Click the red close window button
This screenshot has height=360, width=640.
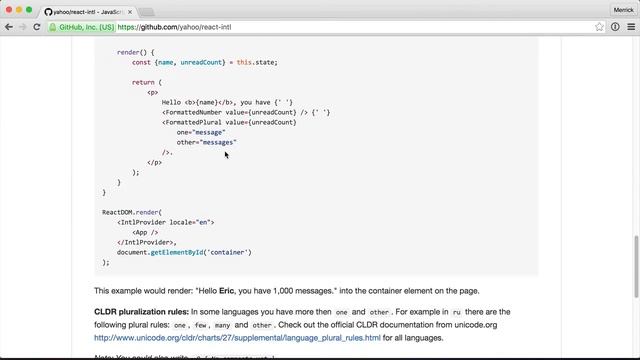click(9, 9)
